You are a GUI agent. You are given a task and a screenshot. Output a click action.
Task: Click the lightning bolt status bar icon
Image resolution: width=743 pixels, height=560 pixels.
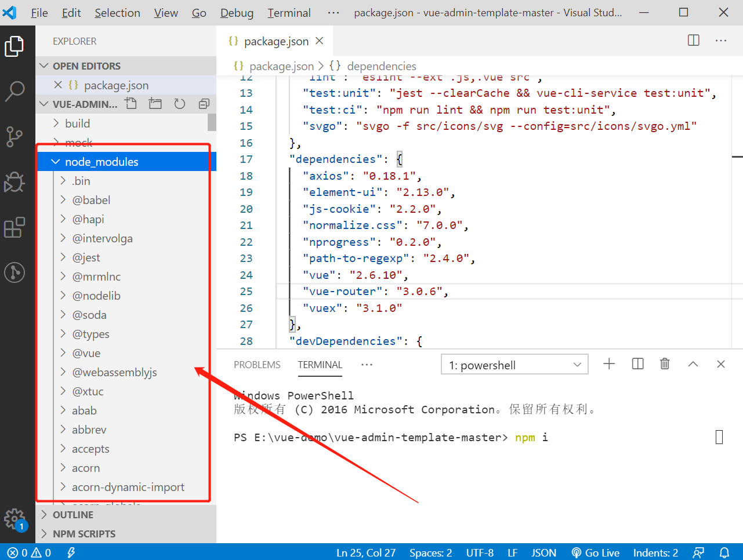coord(71,552)
